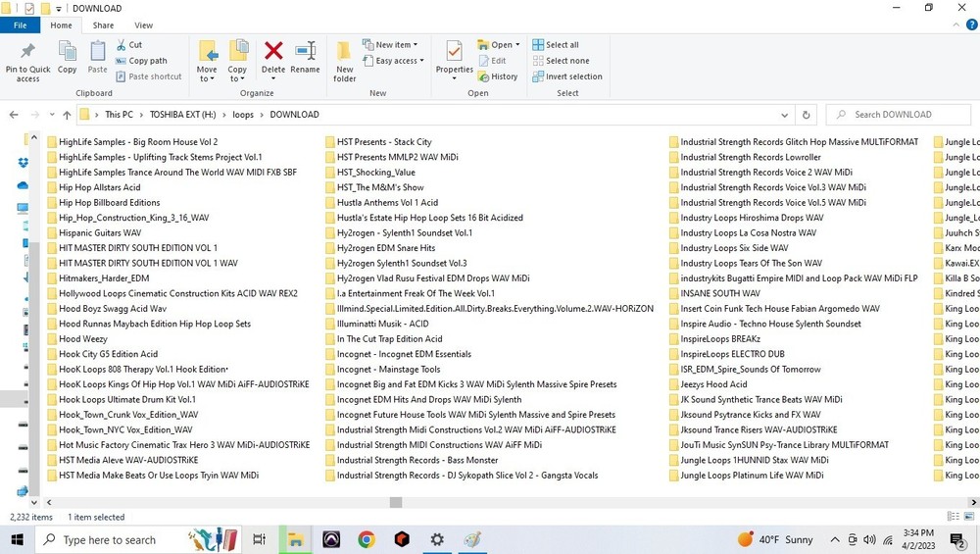Select the OneDrive cloud icon in navigation pane
Viewport: 980px width, 554px height.
point(23,185)
